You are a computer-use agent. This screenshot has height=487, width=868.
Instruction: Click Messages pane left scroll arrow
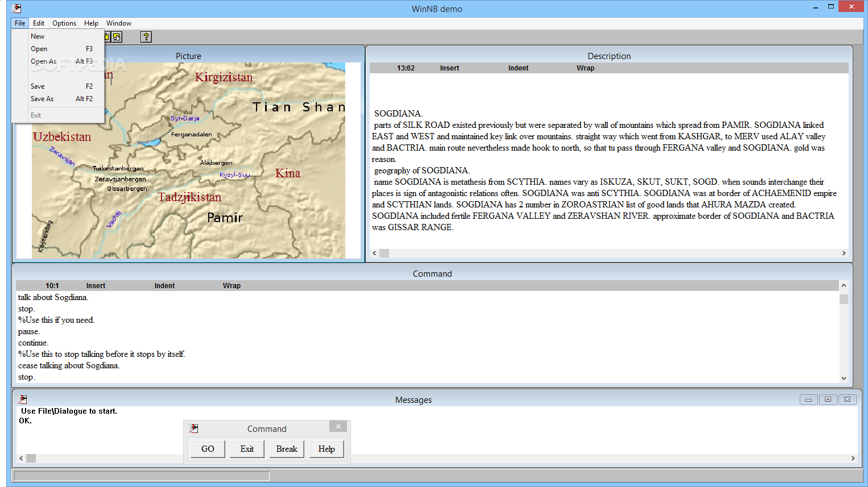click(x=21, y=458)
